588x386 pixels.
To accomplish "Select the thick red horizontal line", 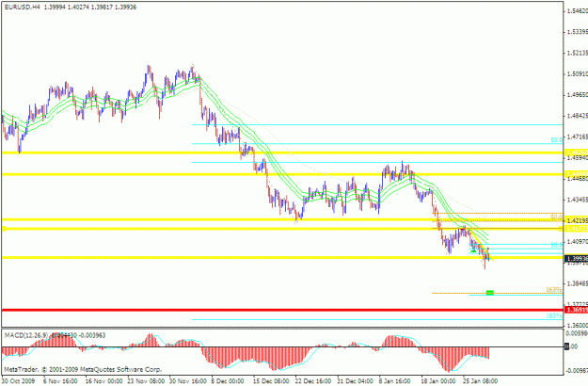I will click(x=283, y=310).
